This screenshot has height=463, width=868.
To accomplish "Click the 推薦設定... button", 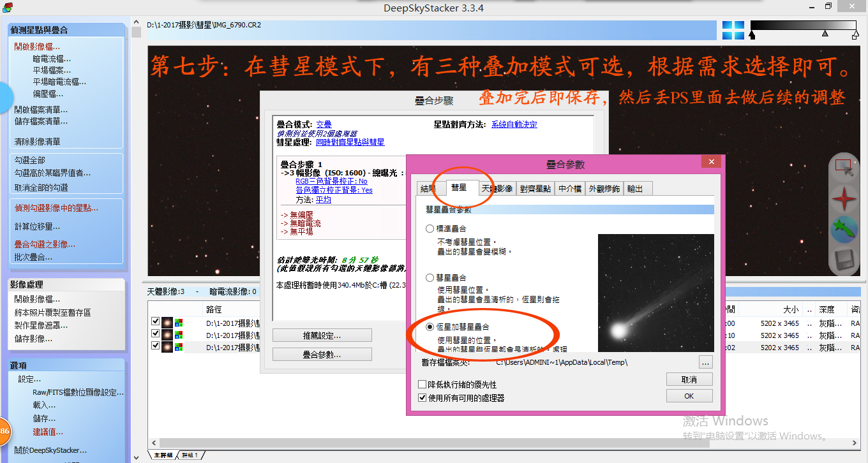I will pyautogui.click(x=322, y=335).
